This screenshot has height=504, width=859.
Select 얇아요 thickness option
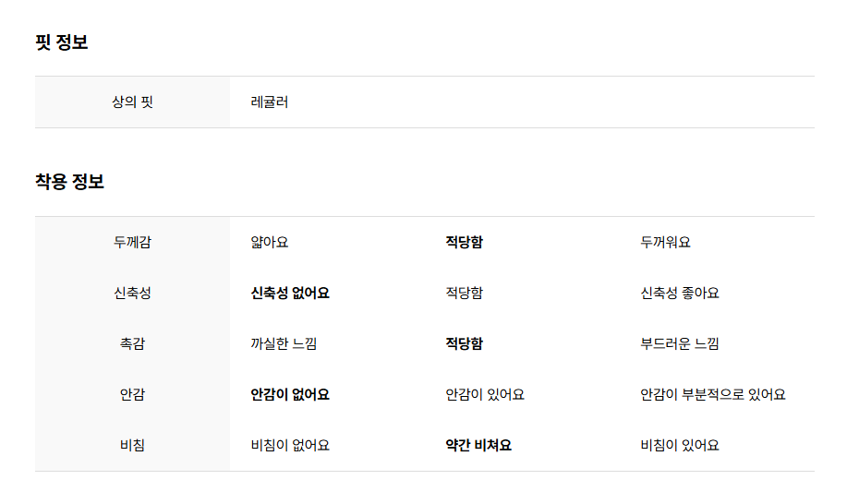[x=269, y=243]
